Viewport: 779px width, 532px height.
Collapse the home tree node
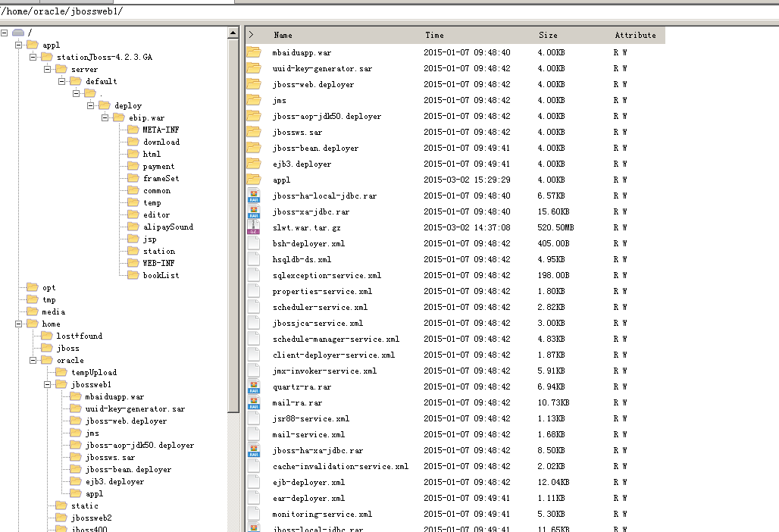18,324
